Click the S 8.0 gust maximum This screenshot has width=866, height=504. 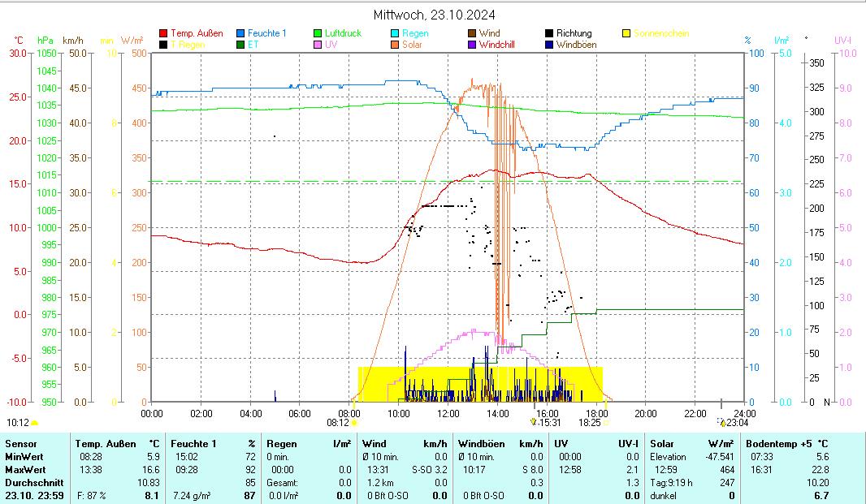[532, 470]
